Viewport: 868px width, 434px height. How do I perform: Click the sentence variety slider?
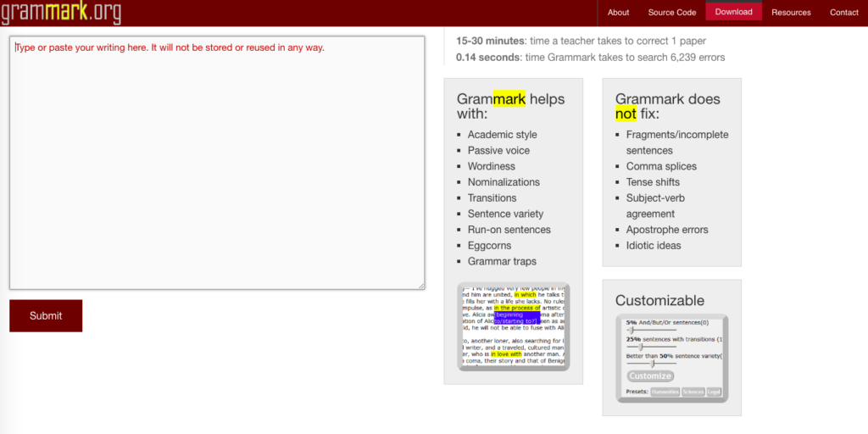point(651,364)
